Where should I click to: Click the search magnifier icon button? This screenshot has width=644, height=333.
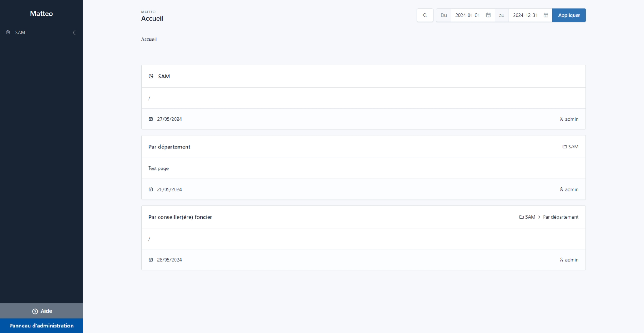(425, 15)
